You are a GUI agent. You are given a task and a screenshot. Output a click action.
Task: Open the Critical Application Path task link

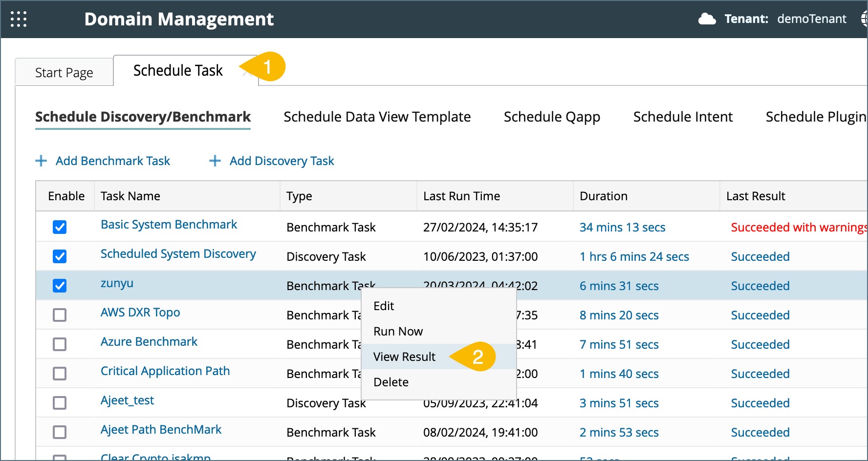tap(165, 371)
